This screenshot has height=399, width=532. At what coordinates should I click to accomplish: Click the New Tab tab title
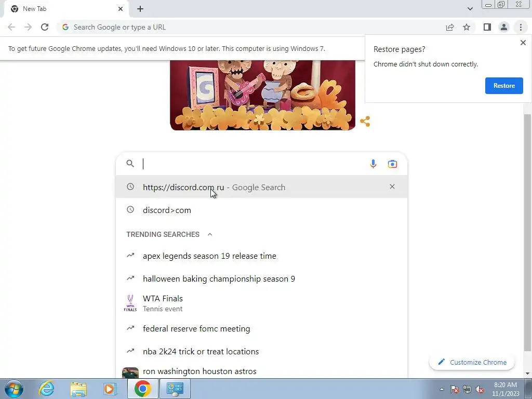click(35, 9)
